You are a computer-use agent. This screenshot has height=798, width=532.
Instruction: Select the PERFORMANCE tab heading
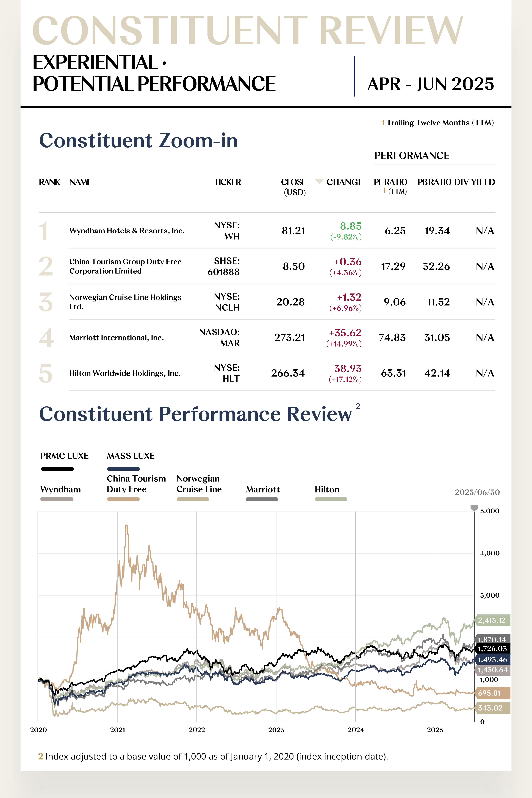point(412,155)
